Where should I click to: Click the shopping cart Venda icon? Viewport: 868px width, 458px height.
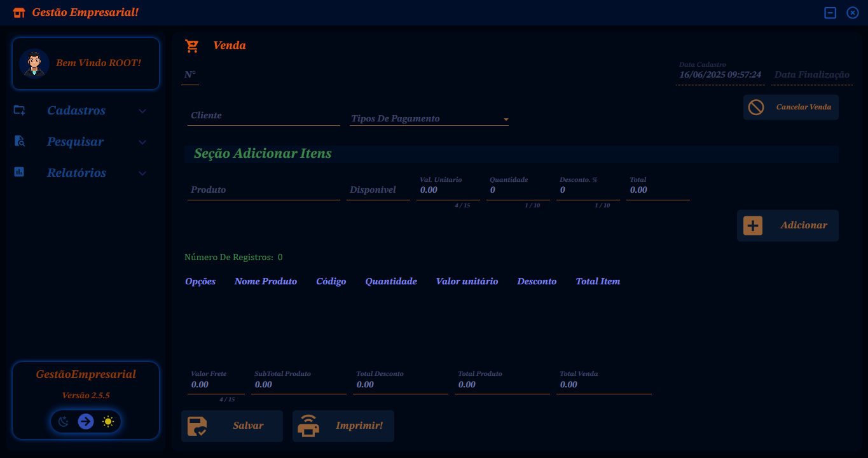pyautogui.click(x=191, y=46)
